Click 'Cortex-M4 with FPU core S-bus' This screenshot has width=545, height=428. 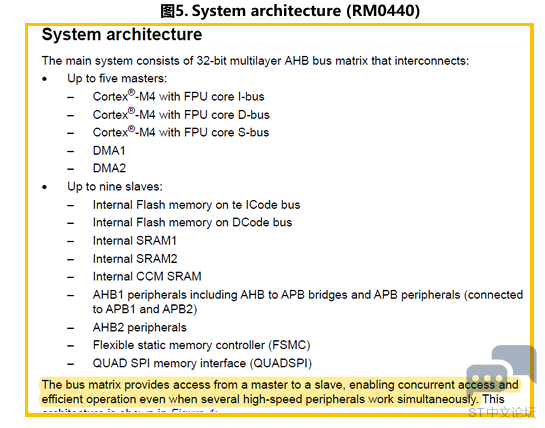coord(181,132)
